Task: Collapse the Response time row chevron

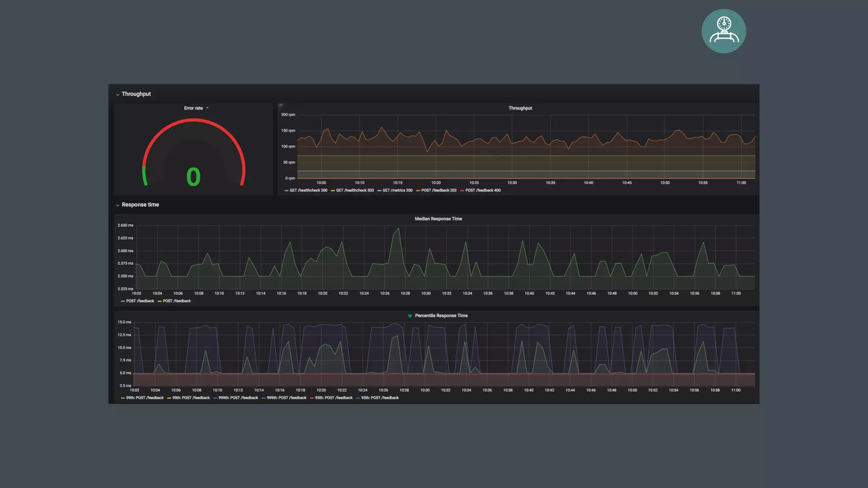Action: (117, 205)
